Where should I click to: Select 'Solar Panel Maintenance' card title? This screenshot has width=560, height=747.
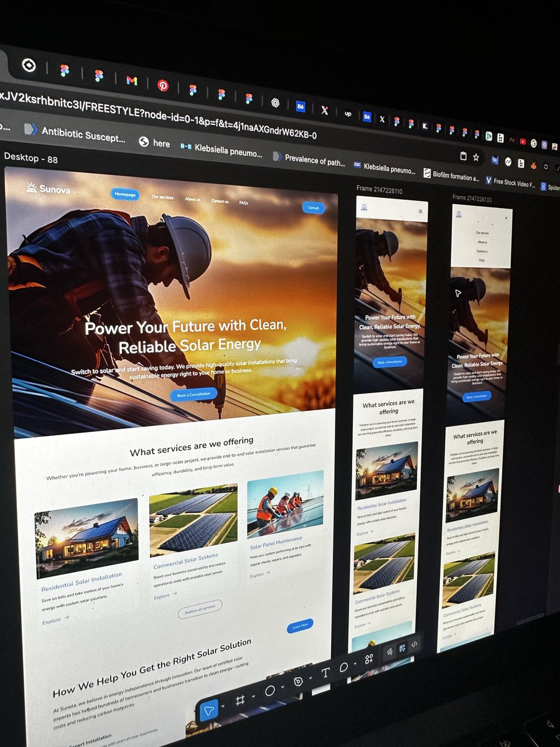(x=276, y=542)
